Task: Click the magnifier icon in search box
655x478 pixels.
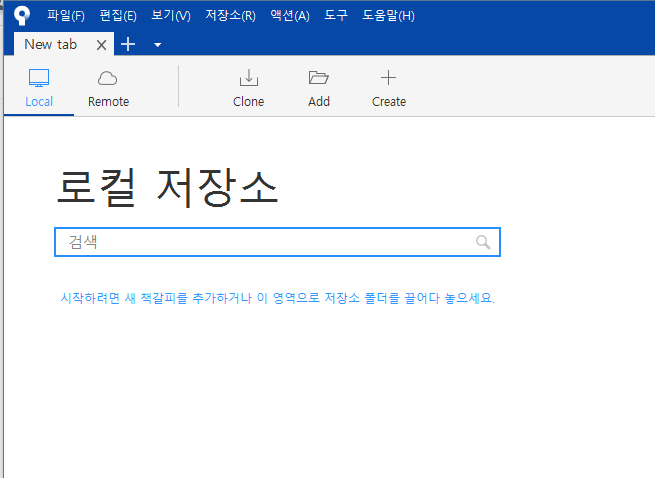Action: pos(483,242)
